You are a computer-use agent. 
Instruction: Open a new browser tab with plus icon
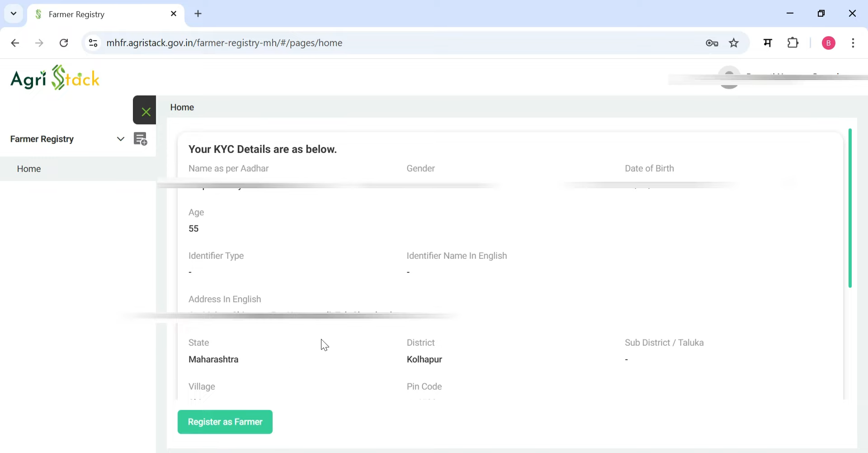click(198, 14)
